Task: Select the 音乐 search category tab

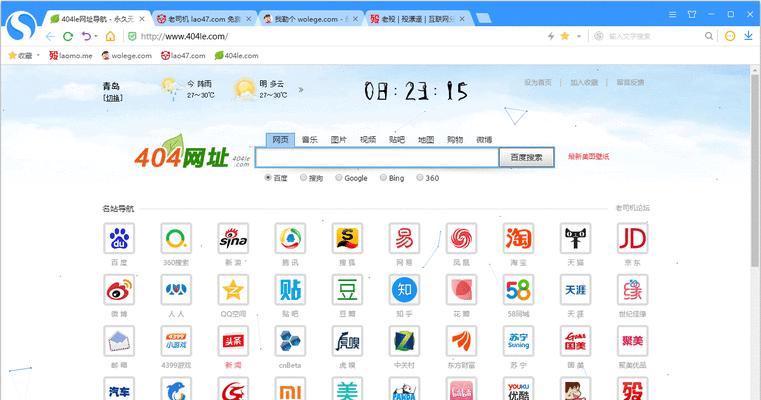Action: coord(310,140)
